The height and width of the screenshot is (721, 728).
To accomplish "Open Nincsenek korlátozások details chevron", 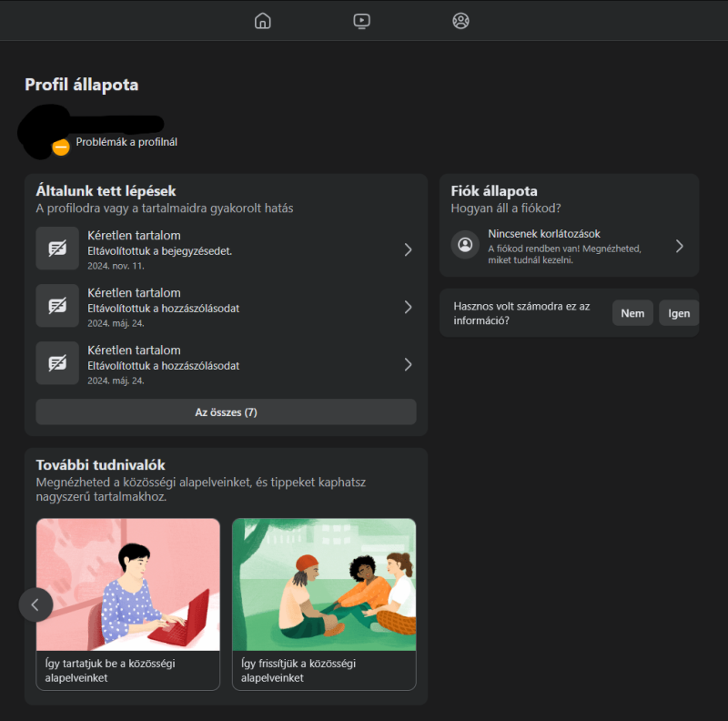I will [679, 246].
